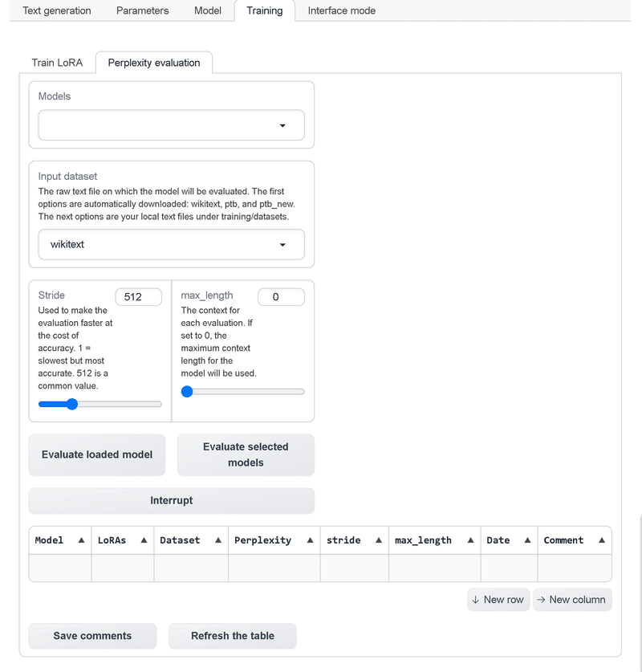This screenshot has height=672, width=642.
Task: Sort by Dataset column sort arrow
Action: pos(217,540)
